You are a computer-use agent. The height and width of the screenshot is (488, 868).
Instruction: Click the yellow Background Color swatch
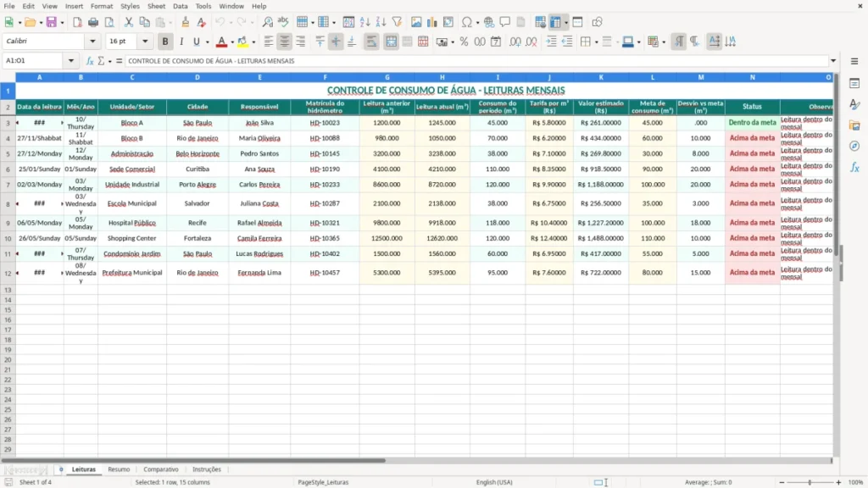[242, 42]
